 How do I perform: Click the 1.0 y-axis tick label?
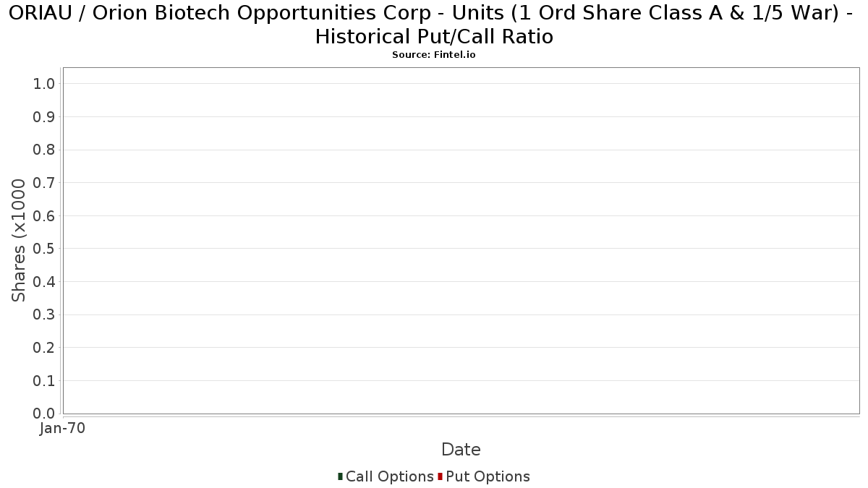(44, 84)
